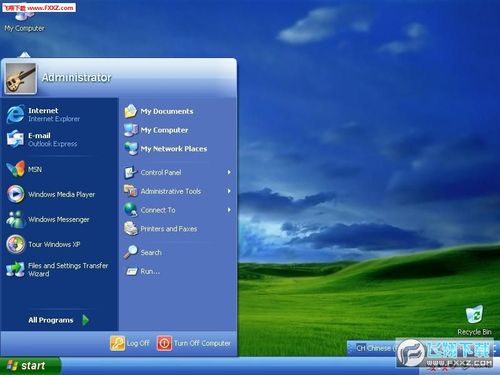
Task: Click the Windows Messenger label
Action: [59, 219]
